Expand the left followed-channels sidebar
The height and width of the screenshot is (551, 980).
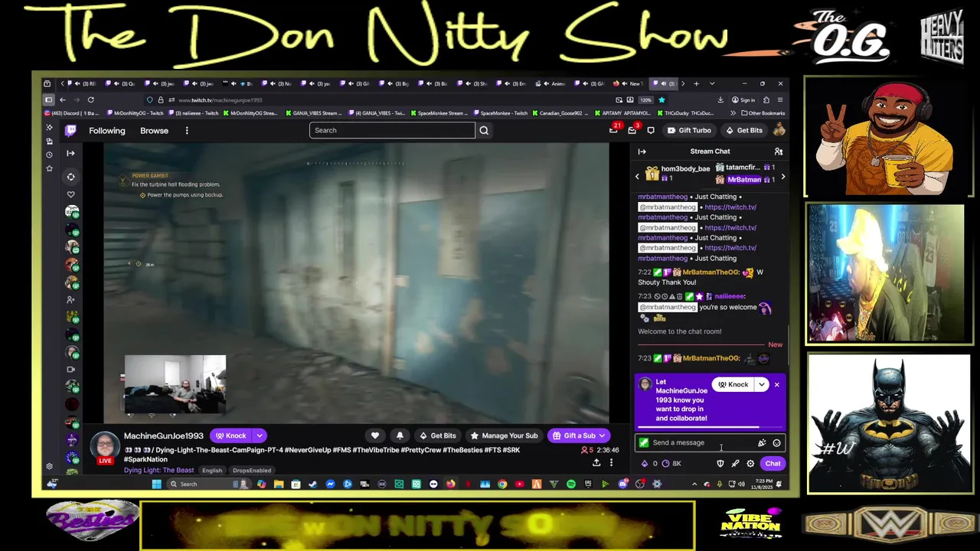click(70, 153)
